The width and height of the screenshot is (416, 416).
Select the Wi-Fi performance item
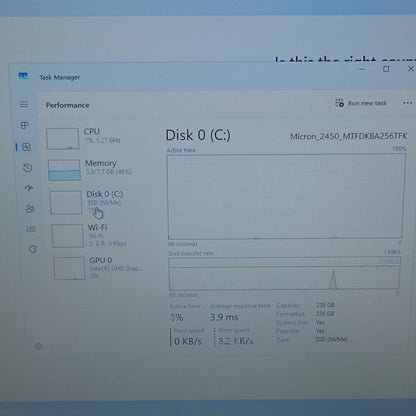[x=89, y=235]
